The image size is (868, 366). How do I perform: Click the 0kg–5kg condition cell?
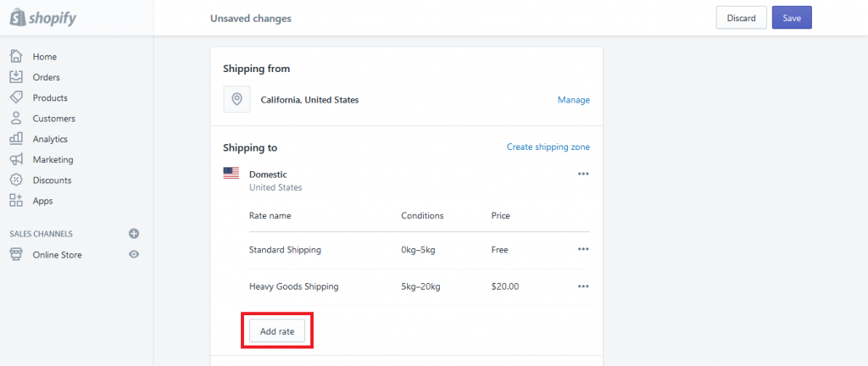pos(418,250)
